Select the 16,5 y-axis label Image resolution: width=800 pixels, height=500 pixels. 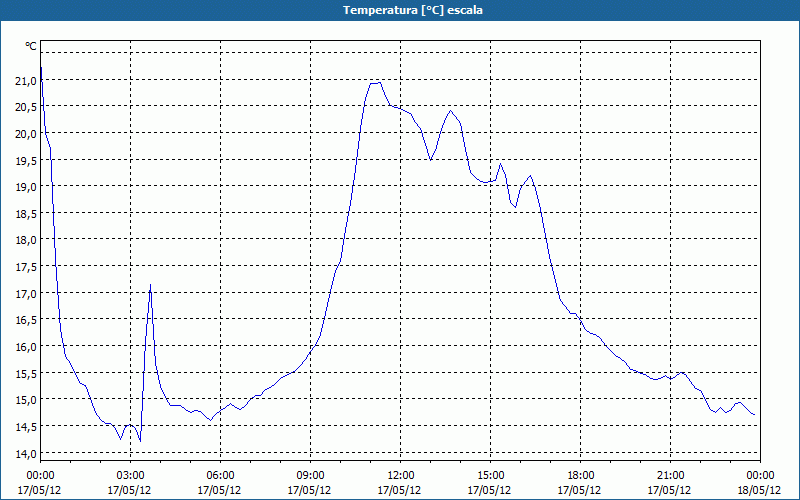click(26, 320)
